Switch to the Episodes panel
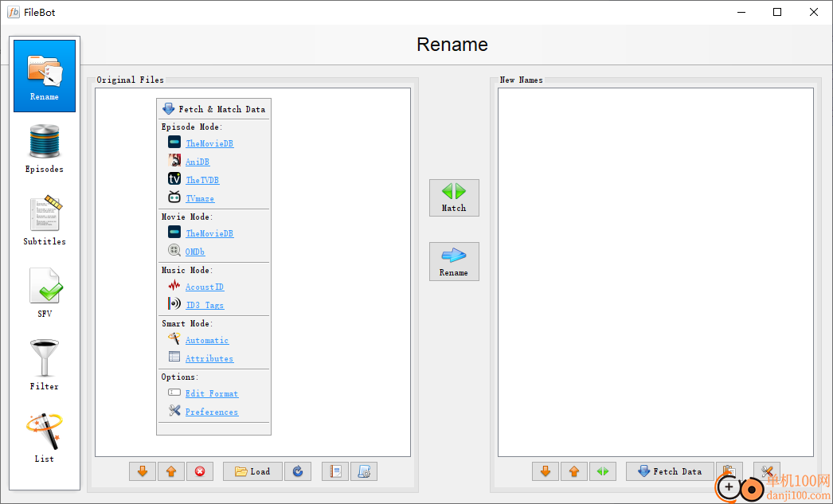 pos(45,148)
